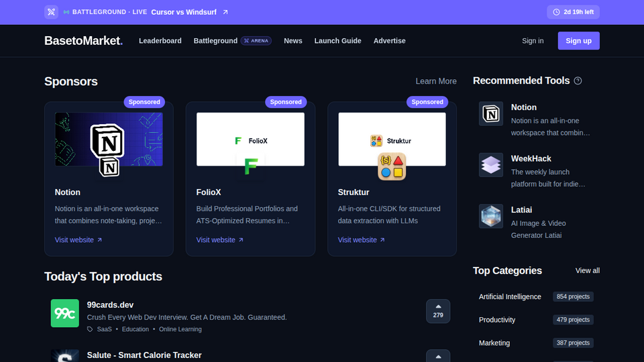Click View all beside Top Categories
Screen dimensions: 644x362
588,270
